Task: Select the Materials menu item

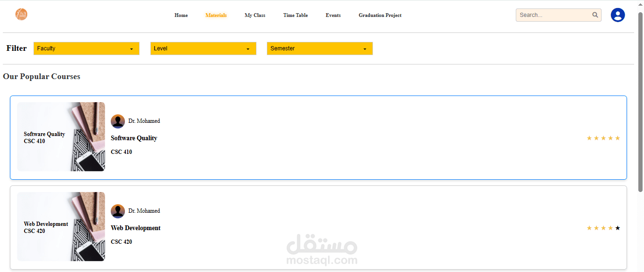Action: [216, 16]
